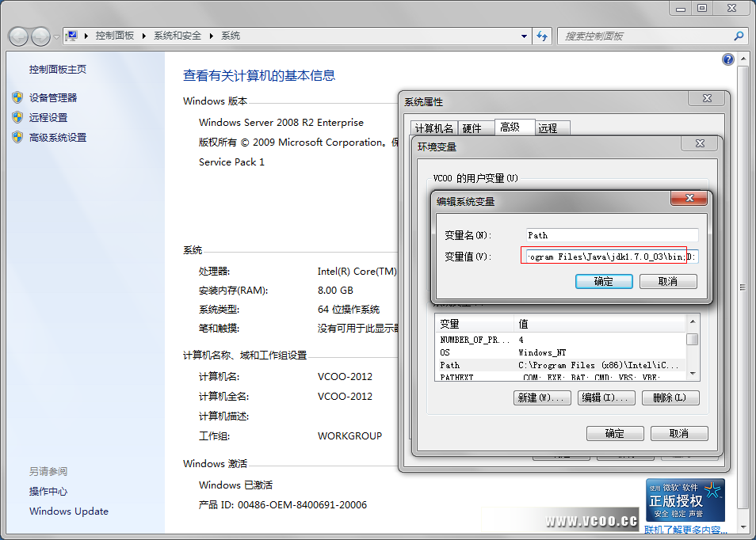Open recent pages dropdown beside Forward button
This screenshot has height=540, width=756.
56,37
